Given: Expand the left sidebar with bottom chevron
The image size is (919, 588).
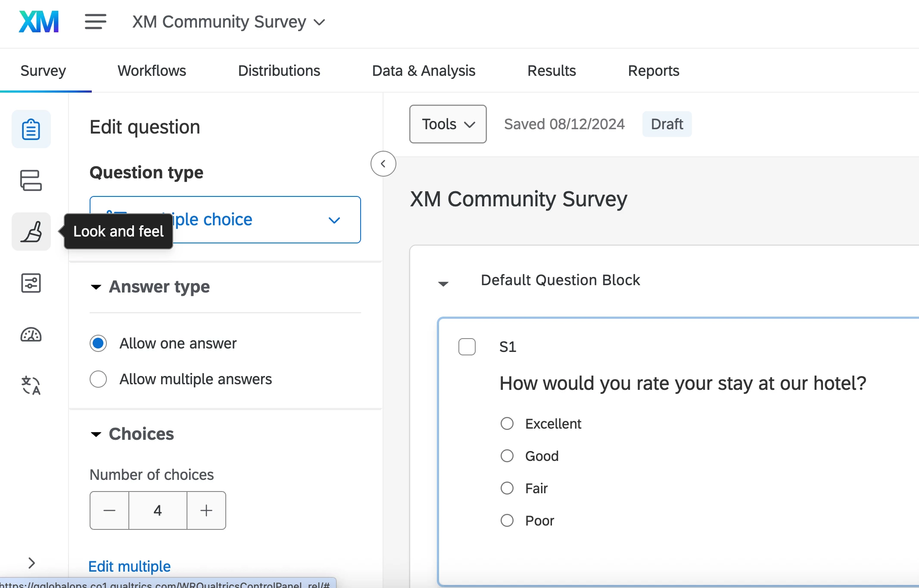Looking at the screenshot, I should click(x=31, y=563).
